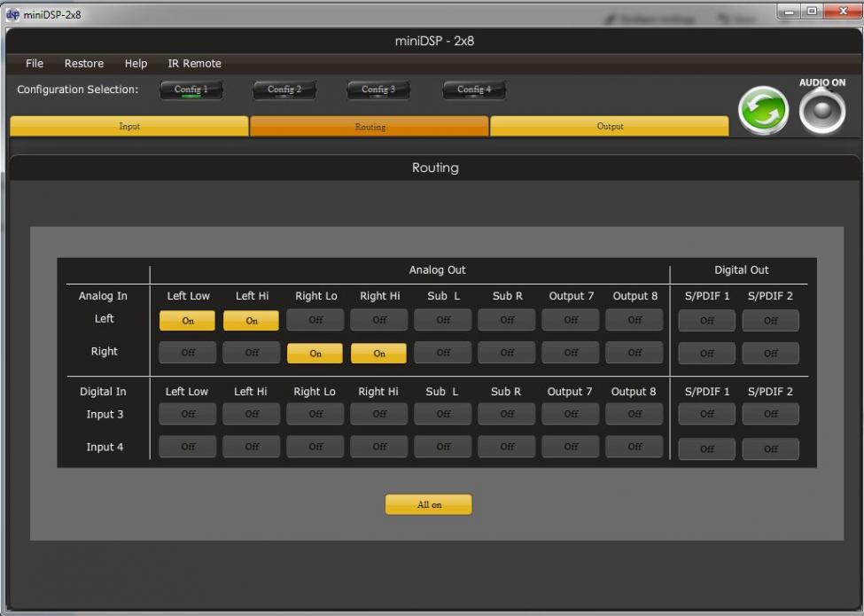
Task: Enable Input 3 to Sub L routing
Action: point(443,414)
